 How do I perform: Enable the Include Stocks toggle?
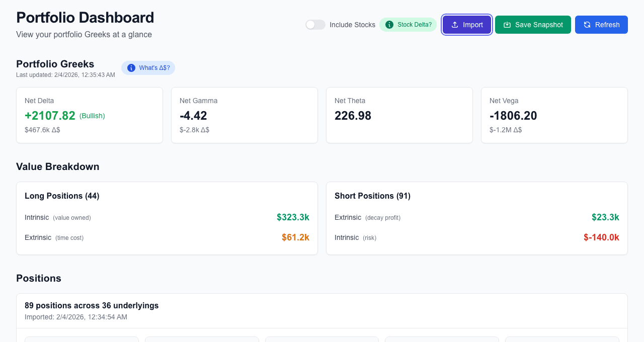[x=315, y=24]
